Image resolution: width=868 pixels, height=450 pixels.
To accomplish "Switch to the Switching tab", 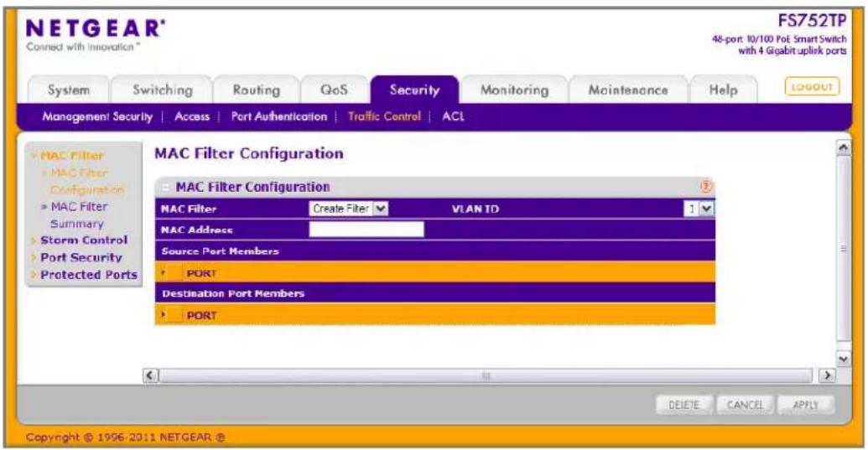I will pyautogui.click(x=162, y=90).
